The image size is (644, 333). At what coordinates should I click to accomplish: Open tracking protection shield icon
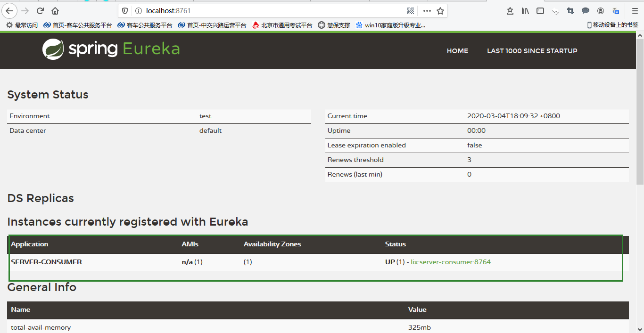coord(125,10)
